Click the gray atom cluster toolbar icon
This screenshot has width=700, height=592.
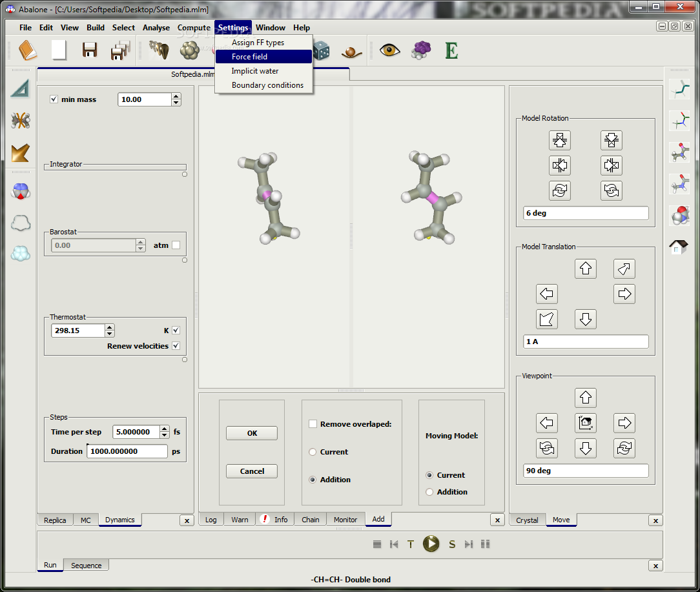coord(190,50)
